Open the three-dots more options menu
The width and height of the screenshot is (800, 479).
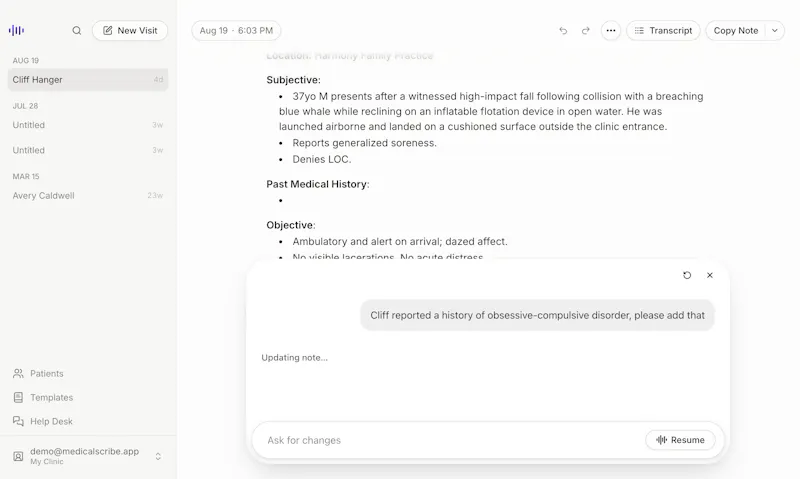tap(611, 31)
